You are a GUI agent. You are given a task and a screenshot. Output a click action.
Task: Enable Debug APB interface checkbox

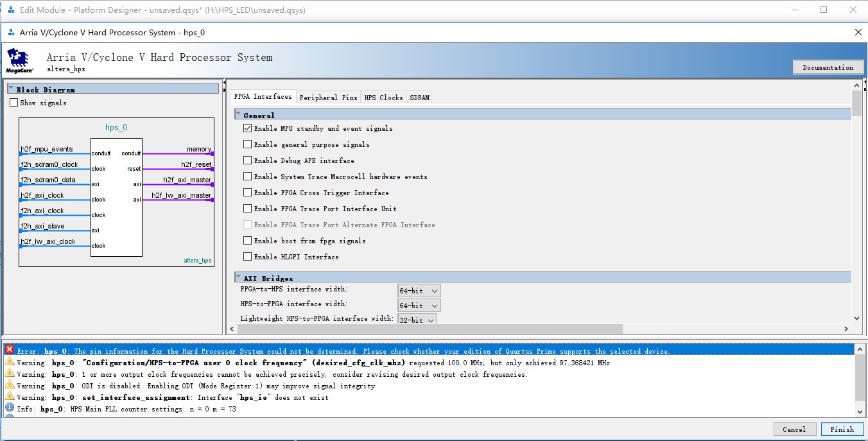[x=247, y=160]
